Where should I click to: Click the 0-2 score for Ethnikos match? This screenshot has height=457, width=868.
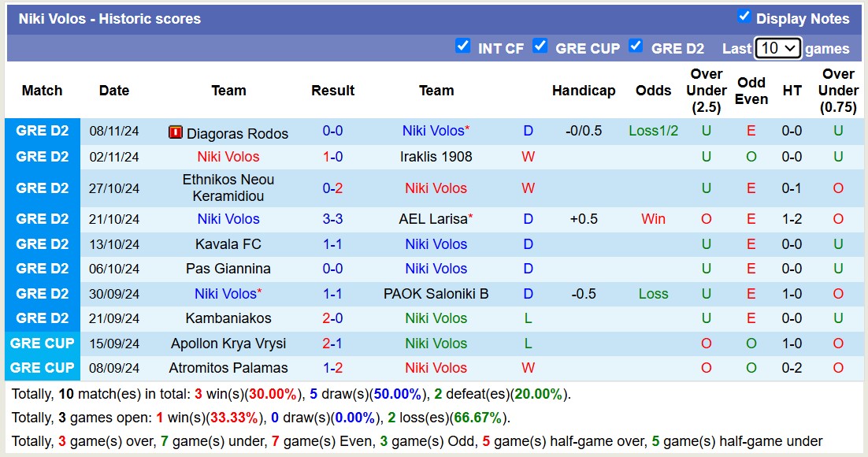tap(332, 188)
